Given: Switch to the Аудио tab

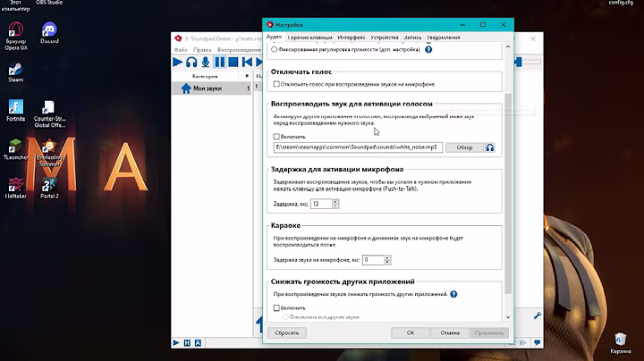Looking at the screenshot, I should click(x=274, y=37).
